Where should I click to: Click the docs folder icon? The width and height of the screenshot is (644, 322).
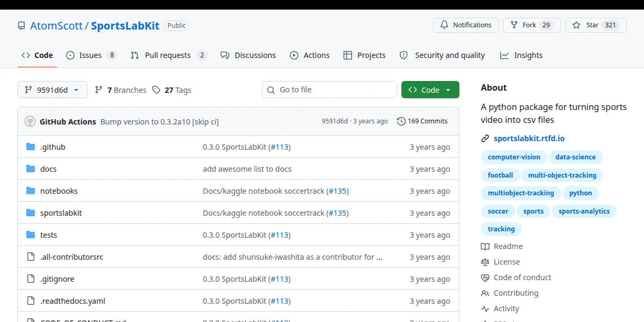click(x=31, y=169)
